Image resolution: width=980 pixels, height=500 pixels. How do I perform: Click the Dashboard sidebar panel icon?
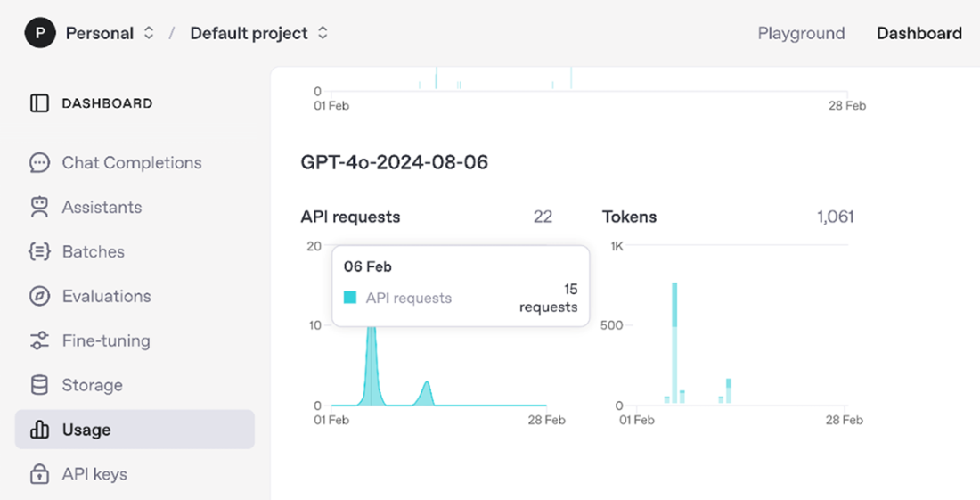(39, 103)
